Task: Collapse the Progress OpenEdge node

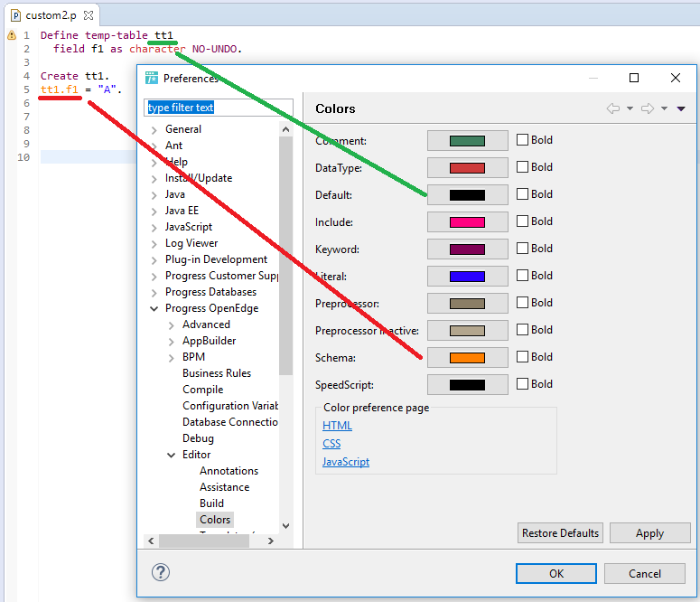Action: point(154,309)
